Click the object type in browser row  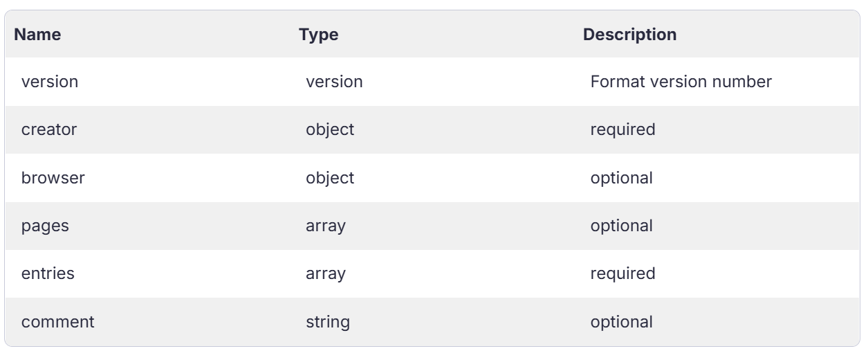330,178
